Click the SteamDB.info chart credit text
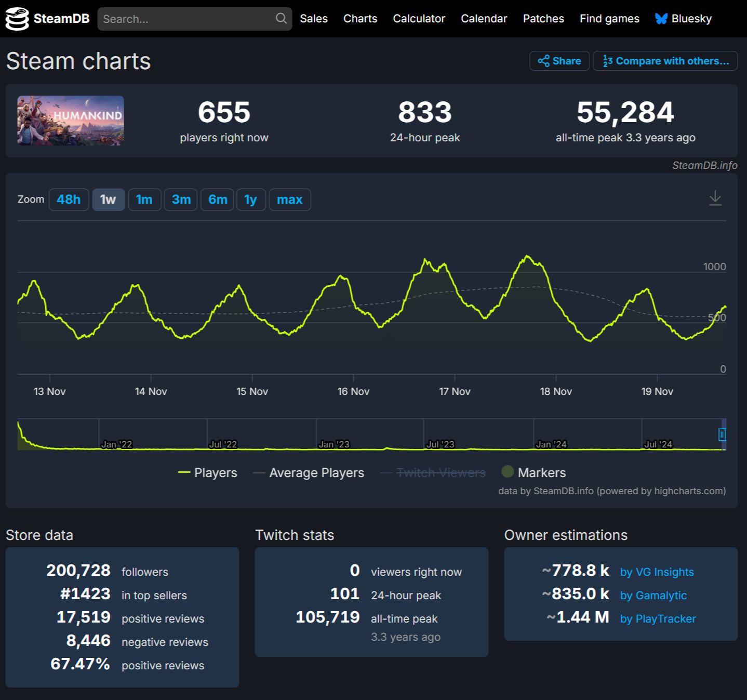 705,165
